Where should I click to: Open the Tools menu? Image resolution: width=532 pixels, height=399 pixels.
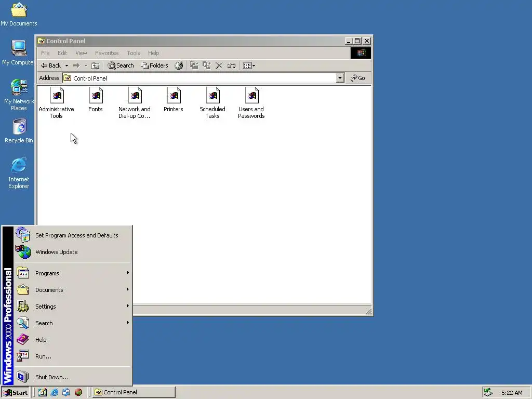[x=134, y=53]
